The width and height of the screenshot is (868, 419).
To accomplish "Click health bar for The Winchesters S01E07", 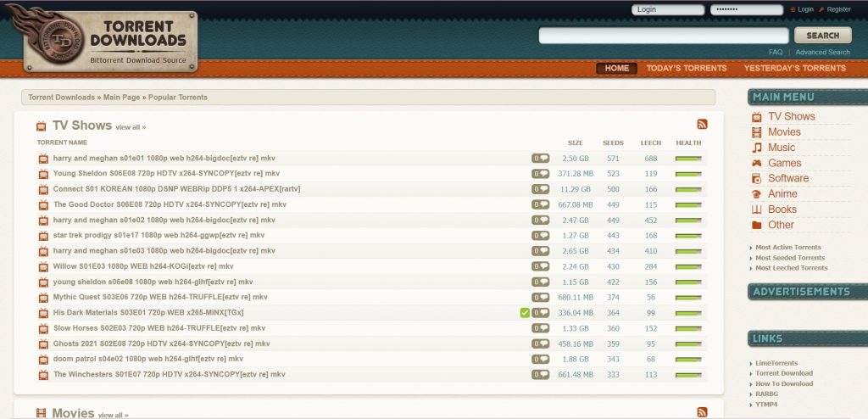I will (688, 375).
